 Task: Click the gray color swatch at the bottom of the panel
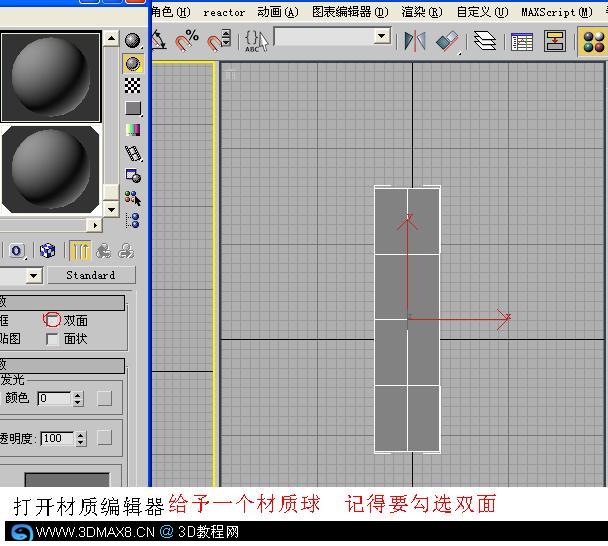point(67,479)
